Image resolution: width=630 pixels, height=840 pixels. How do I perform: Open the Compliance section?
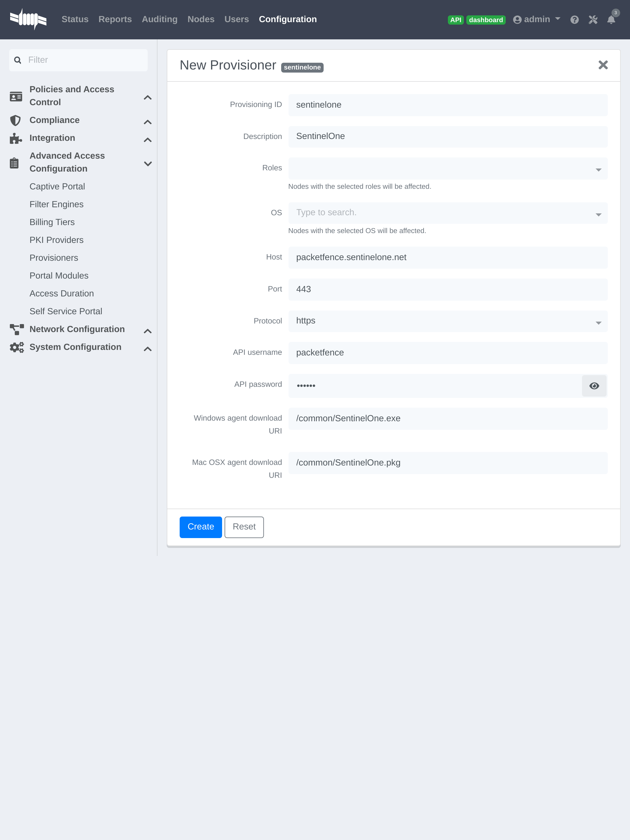coord(54,120)
